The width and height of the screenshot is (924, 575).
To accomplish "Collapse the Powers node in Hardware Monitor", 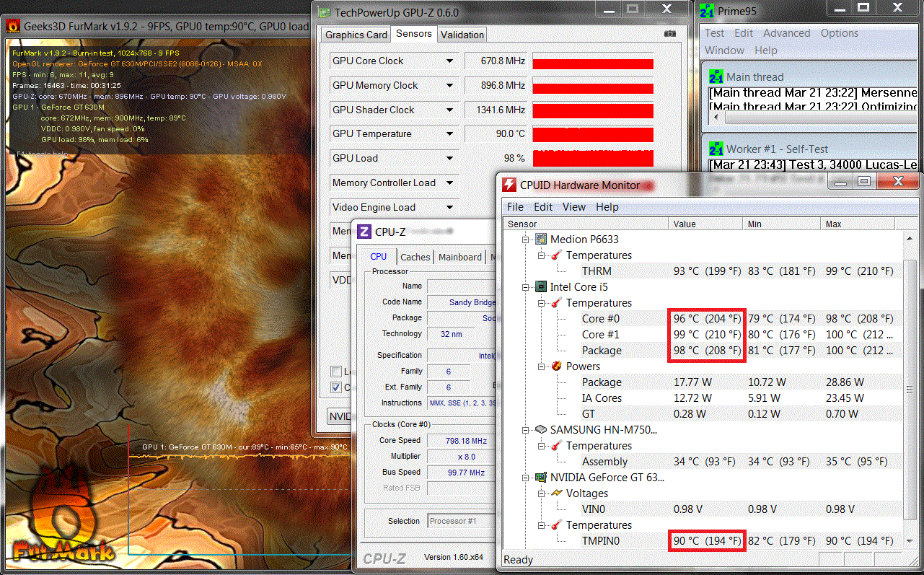I will click(x=541, y=366).
